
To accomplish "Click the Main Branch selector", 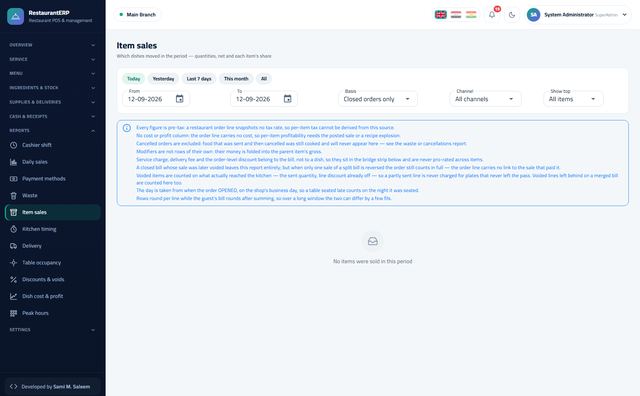I will pyautogui.click(x=137, y=15).
